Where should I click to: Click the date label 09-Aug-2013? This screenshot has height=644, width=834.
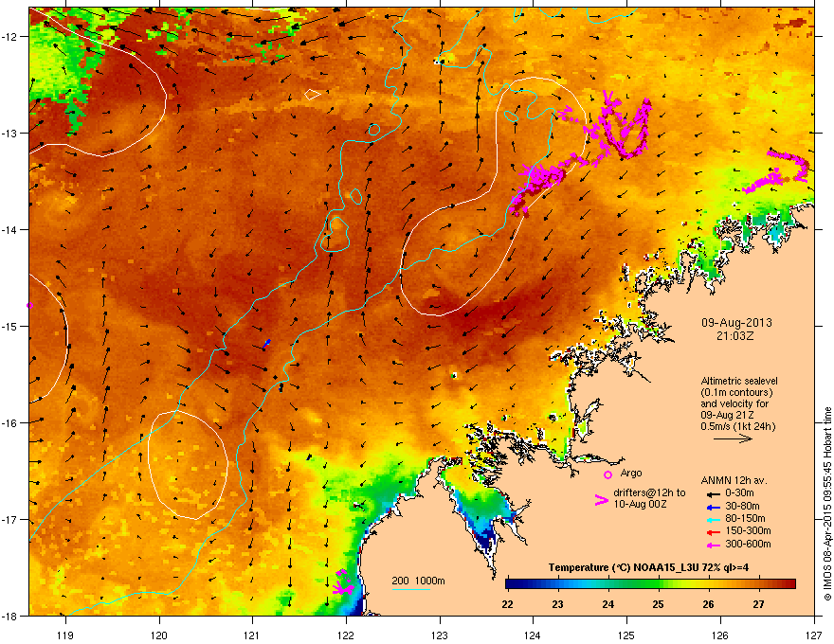736,323
